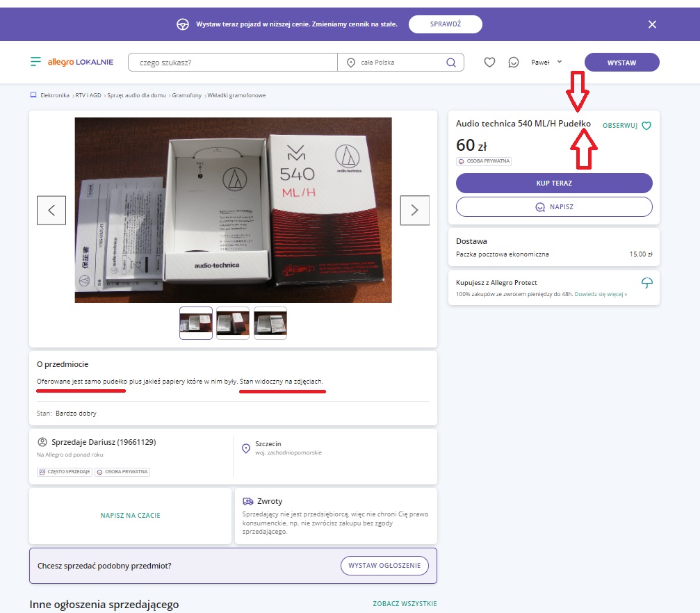
Task: Click the Allegro Protect umbrella icon
Action: [x=647, y=282]
